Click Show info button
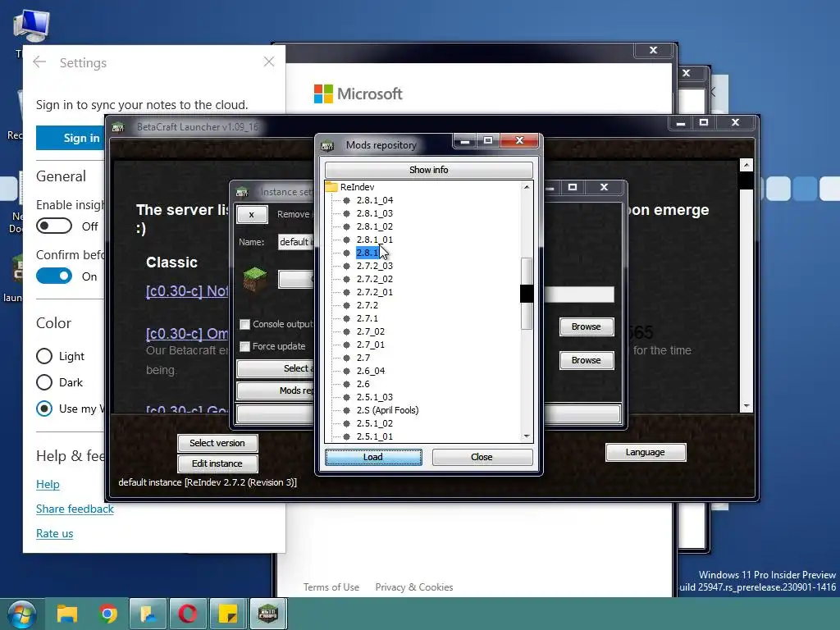 pos(428,170)
